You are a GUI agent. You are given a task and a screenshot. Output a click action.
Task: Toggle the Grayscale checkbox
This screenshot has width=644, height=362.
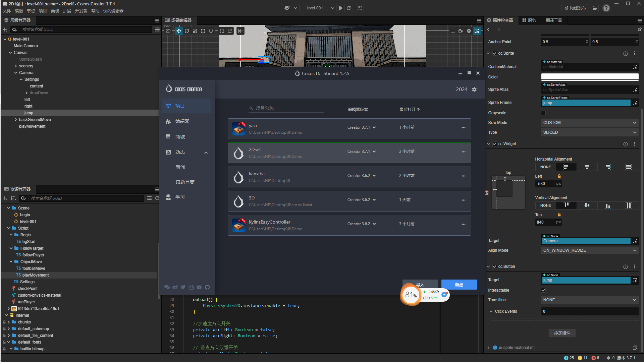point(543,113)
